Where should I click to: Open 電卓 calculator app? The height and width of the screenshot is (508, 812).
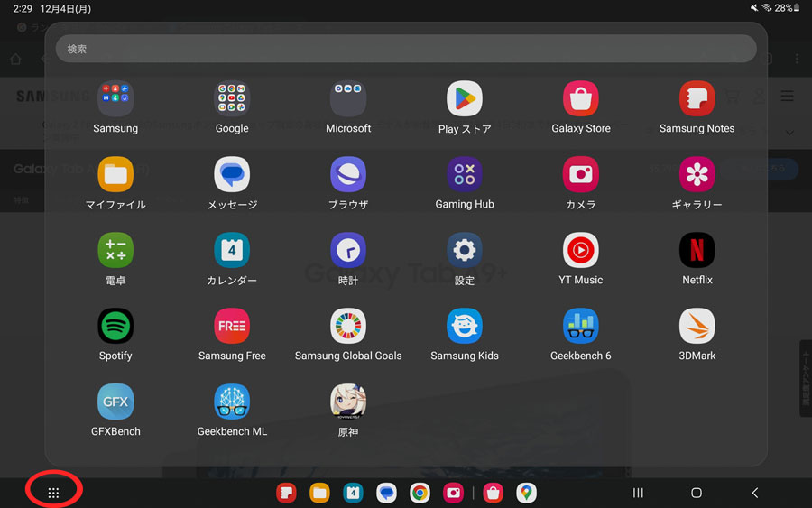(x=115, y=250)
